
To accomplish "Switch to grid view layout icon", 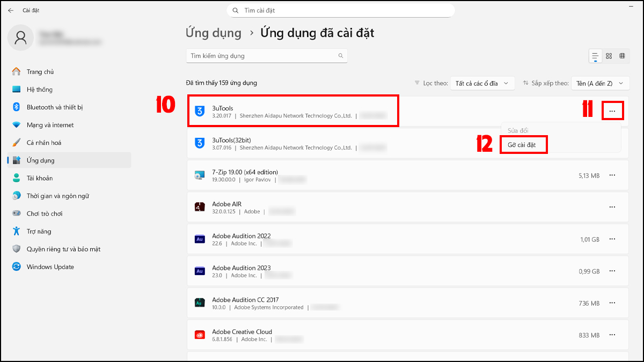I will point(609,56).
